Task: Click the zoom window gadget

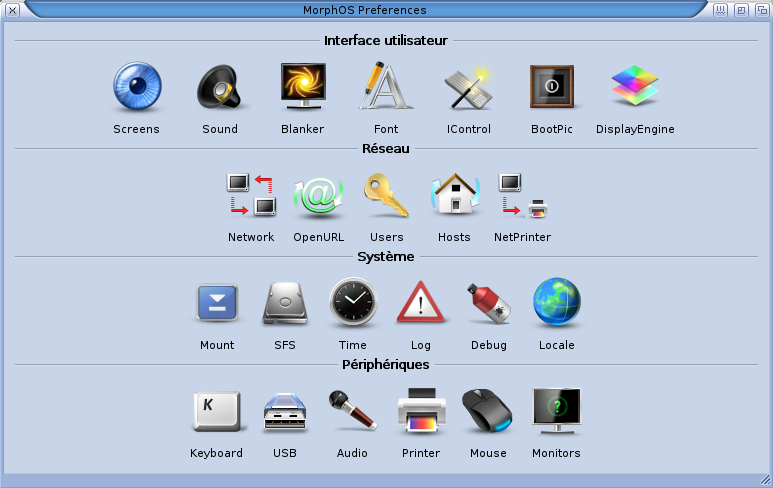Action: point(741,10)
